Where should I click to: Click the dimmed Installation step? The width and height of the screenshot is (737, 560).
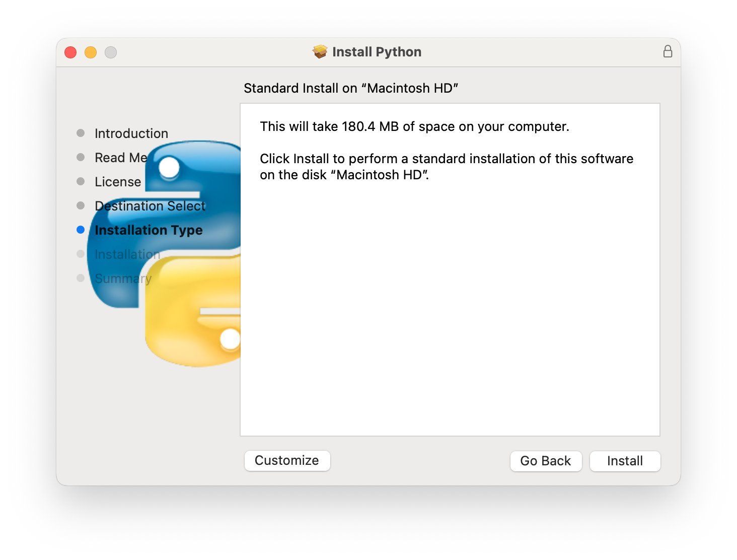[127, 254]
